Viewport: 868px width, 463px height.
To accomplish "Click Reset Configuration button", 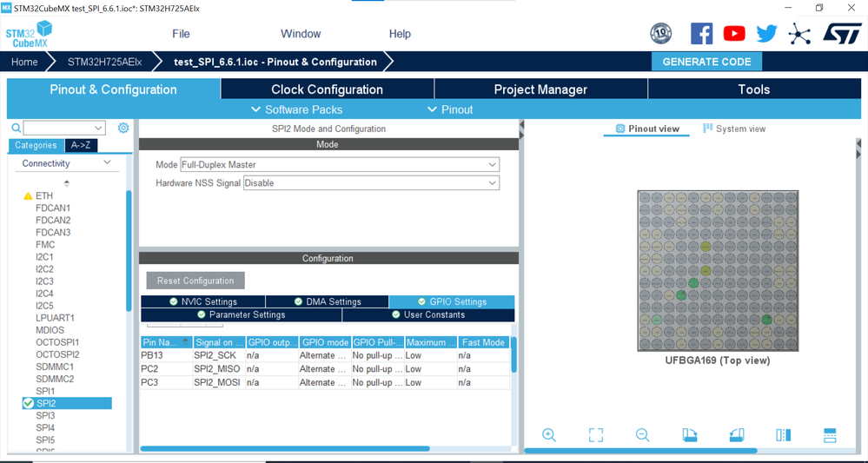I will coord(195,281).
